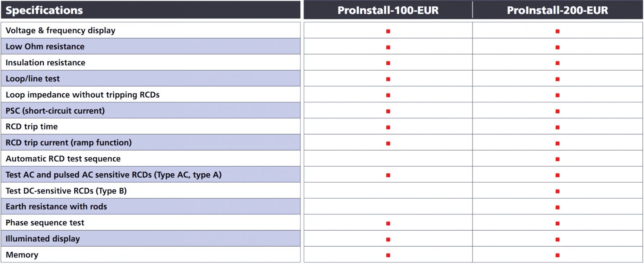Click the Specifications header cell
This screenshot has height=264, width=644.
pyautogui.click(x=44, y=10)
